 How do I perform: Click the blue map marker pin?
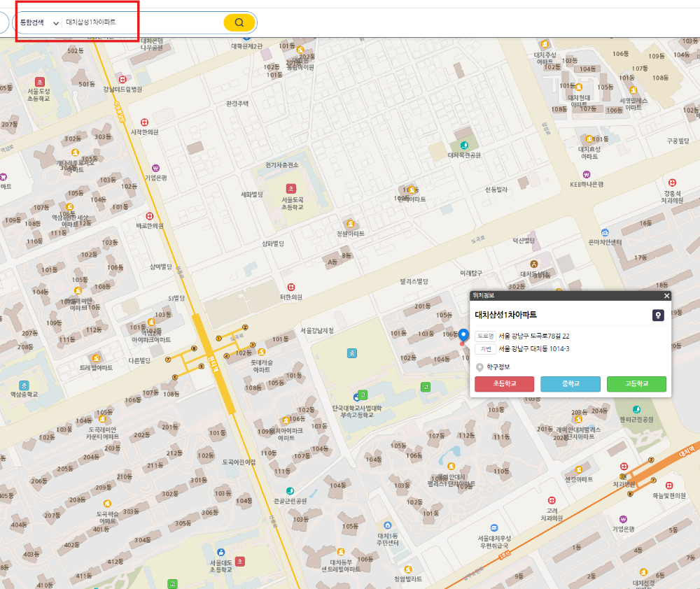463,335
